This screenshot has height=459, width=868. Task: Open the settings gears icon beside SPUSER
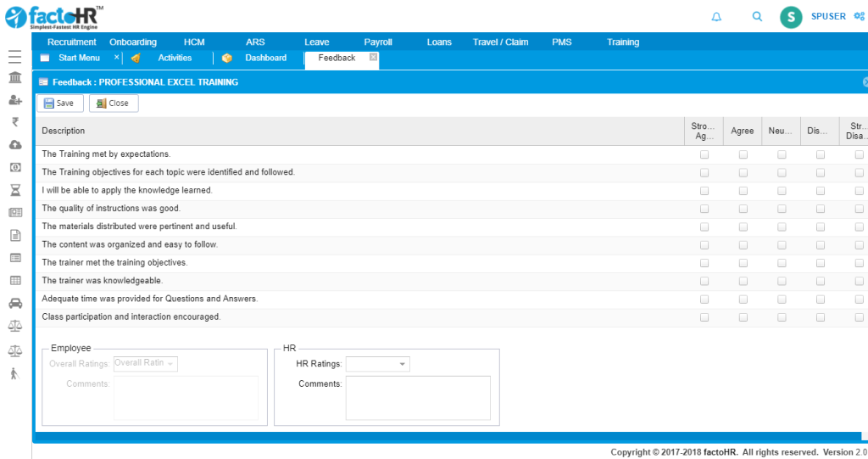[860, 16]
